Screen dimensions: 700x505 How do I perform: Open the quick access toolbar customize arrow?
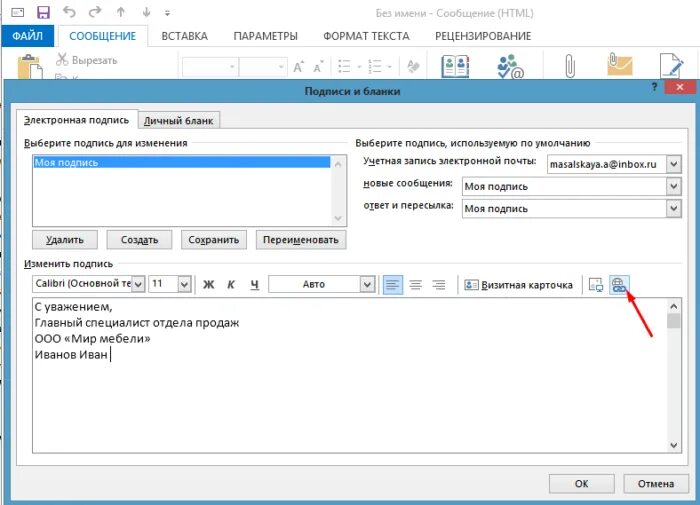pyautogui.click(x=167, y=13)
